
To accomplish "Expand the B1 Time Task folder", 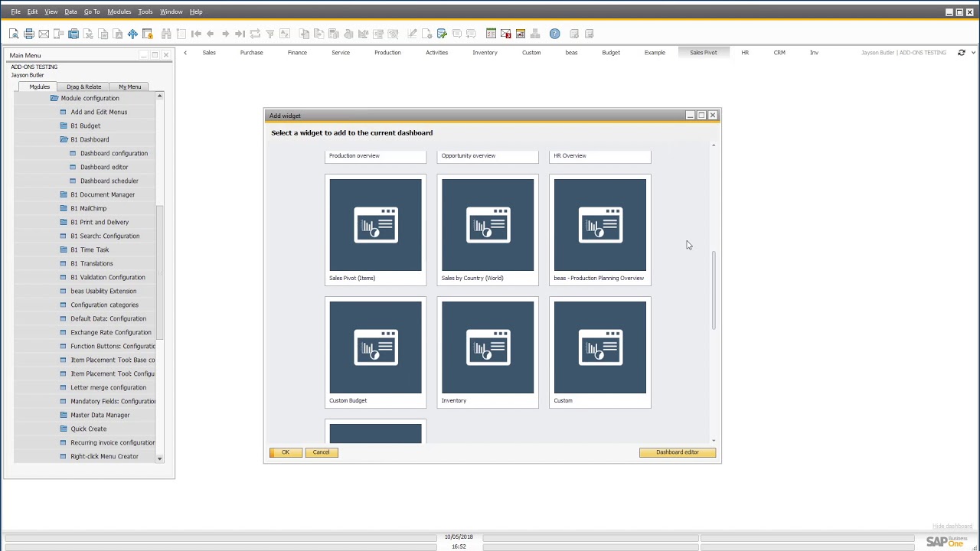I will (x=64, y=249).
